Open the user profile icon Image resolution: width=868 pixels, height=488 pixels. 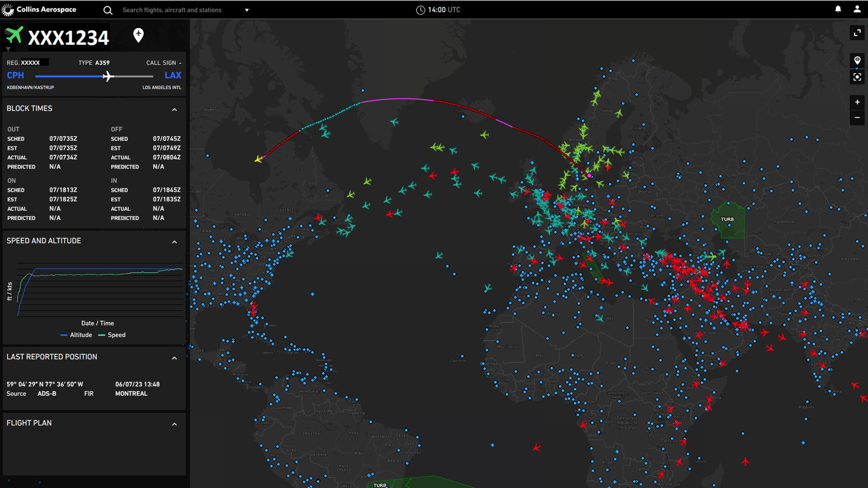click(x=857, y=9)
